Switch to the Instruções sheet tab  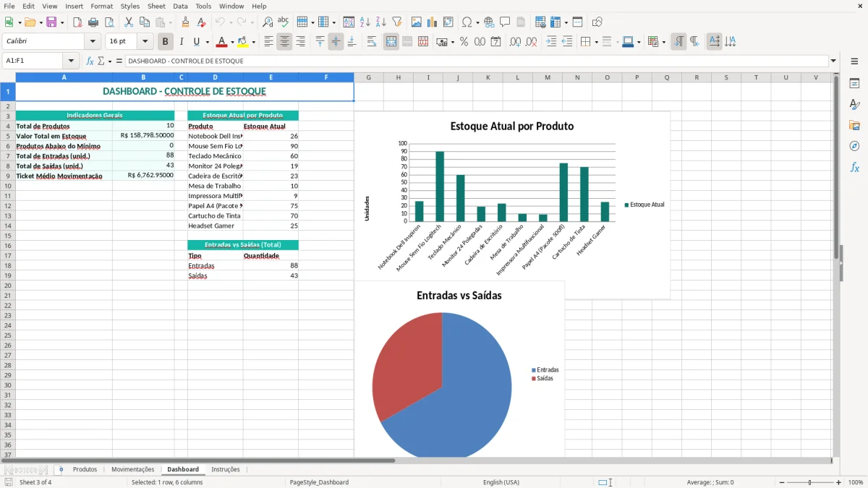point(225,469)
